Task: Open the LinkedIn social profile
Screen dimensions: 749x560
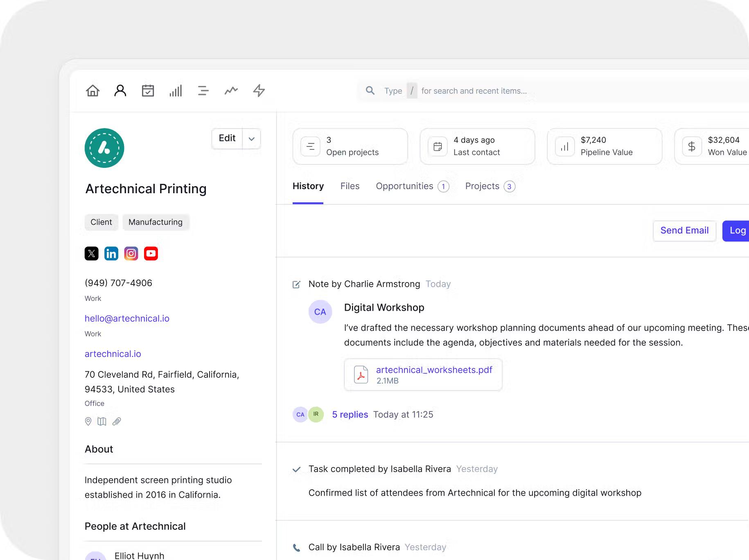Action: point(111,253)
